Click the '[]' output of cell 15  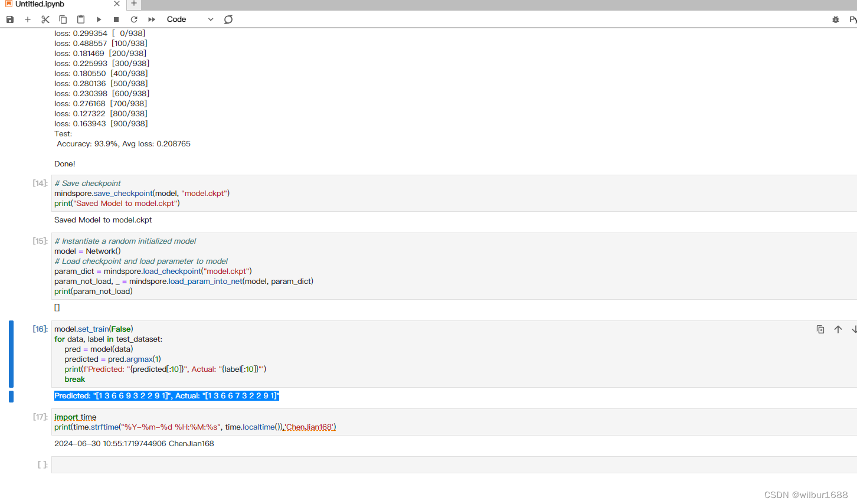click(x=57, y=307)
